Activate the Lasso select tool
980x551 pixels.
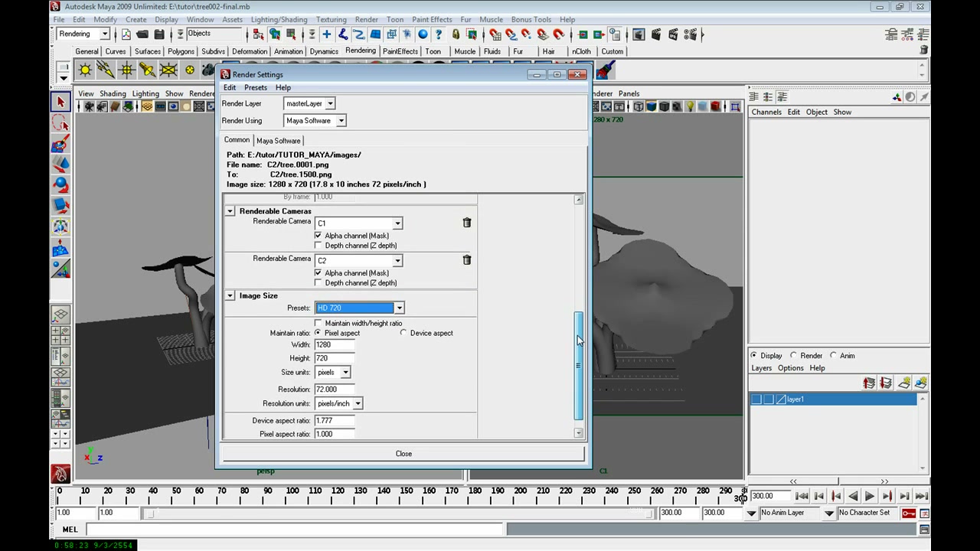point(60,122)
